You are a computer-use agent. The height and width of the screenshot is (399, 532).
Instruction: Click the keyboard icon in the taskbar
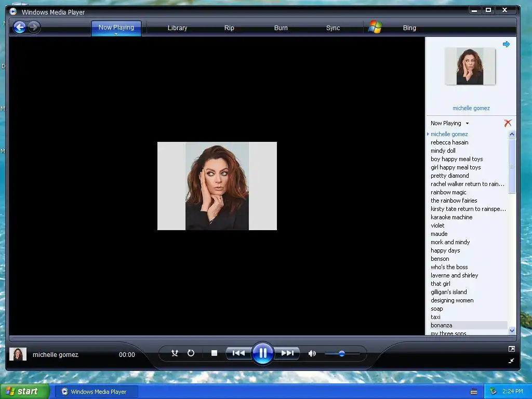click(x=474, y=392)
